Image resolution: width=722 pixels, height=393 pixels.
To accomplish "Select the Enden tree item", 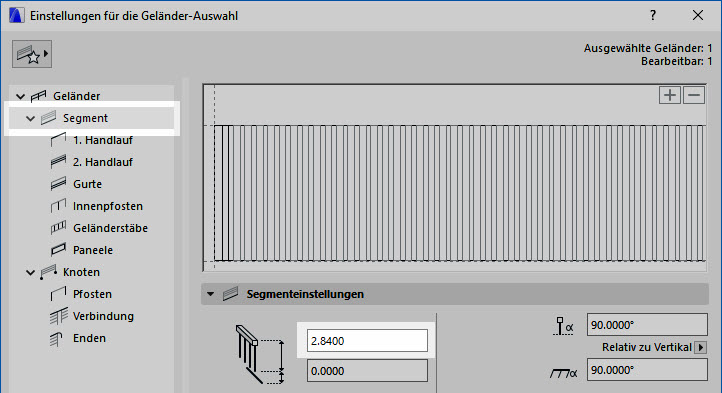I will [89, 338].
